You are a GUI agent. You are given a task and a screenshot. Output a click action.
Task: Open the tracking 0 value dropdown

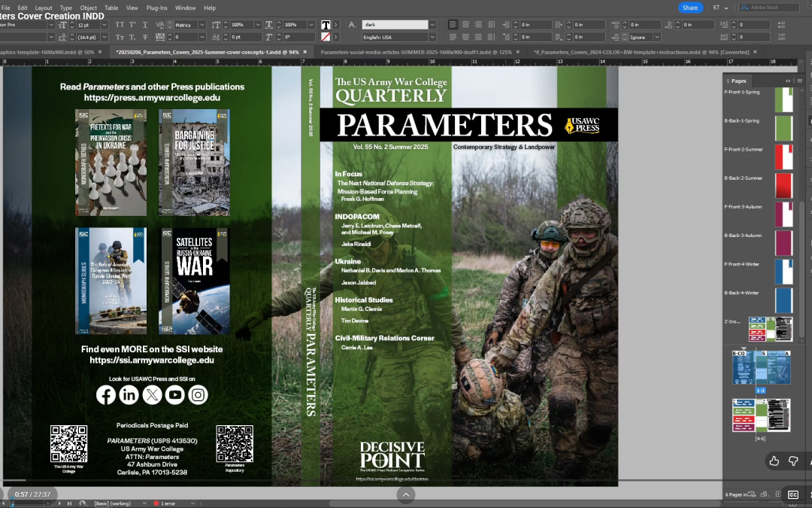pyautogui.click(x=202, y=38)
